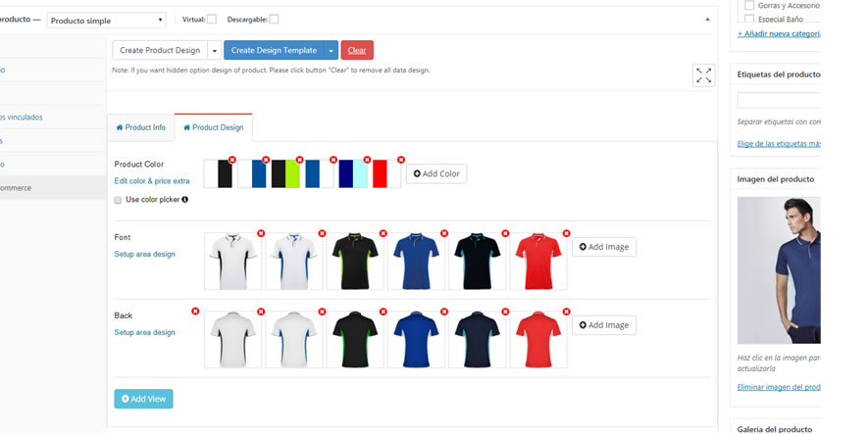Delete the front black-green polo image
The height and width of the screenshot is (434, 868).
tap(383, 233)
